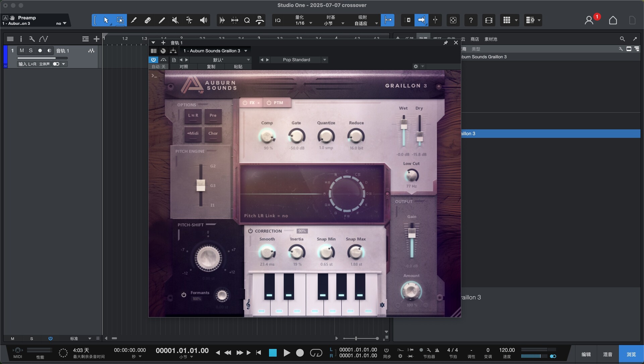Screen dimensions: 644x364
Task: Open the plugin routing icon in the plugin header
Action: [x=173, y=51]
